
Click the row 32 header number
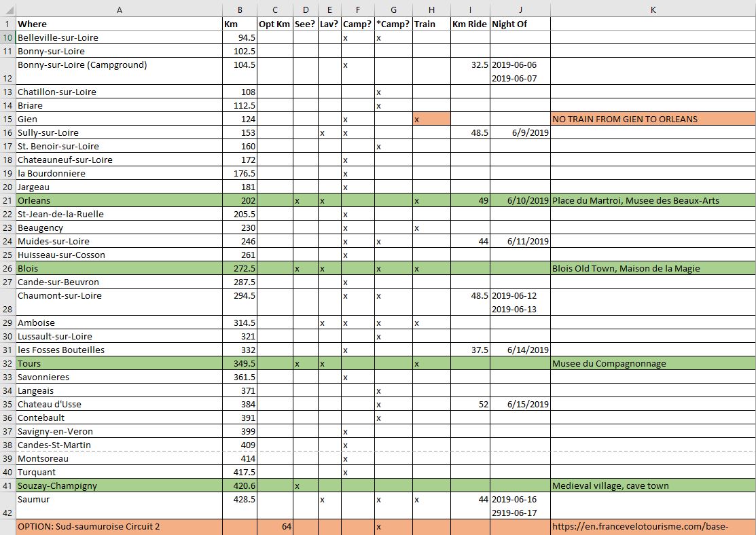coord(8,363)
